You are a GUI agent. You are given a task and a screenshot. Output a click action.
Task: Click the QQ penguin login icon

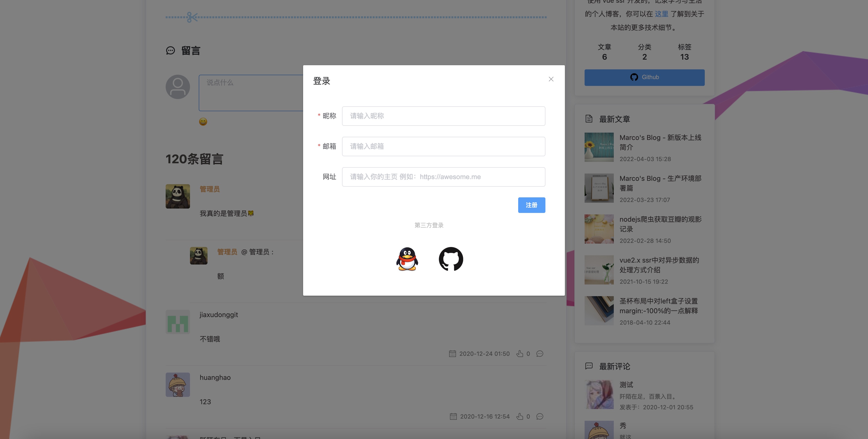tap(407, 259)
